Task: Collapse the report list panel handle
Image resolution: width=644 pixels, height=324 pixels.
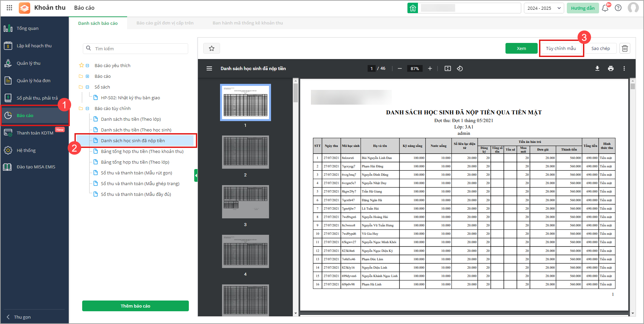Action: (x=196, y=175)
